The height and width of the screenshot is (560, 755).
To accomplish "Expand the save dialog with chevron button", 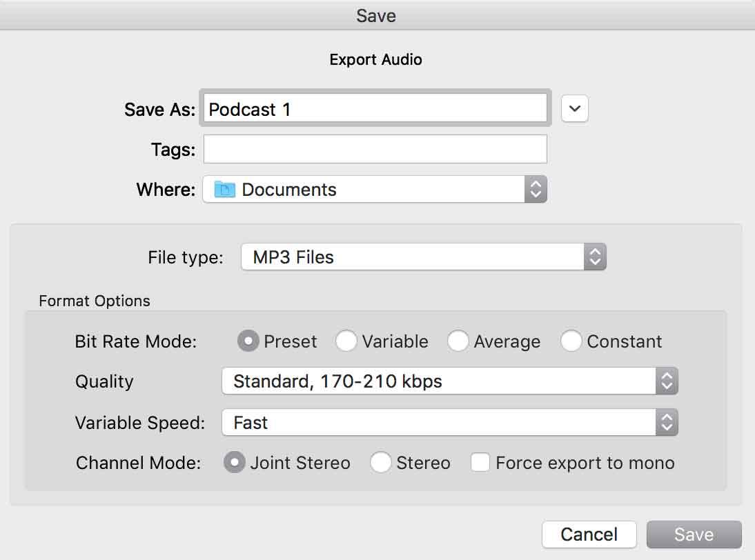I will pos(574,109).
